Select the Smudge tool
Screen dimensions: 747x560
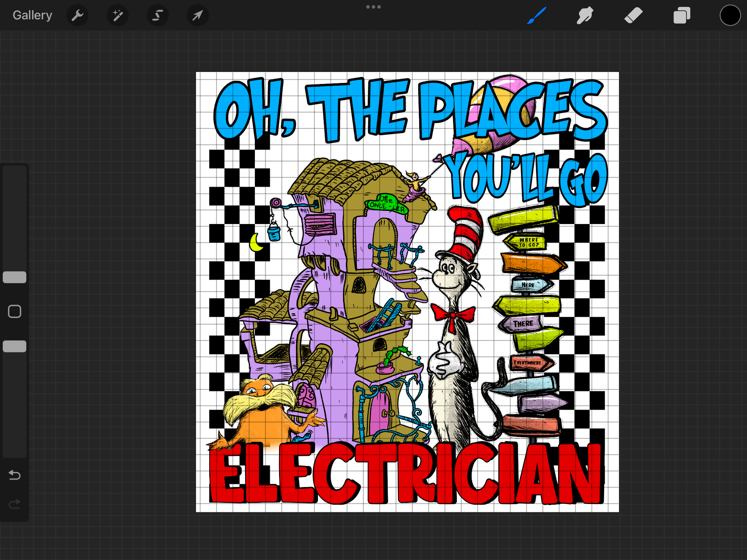point(585,15)
